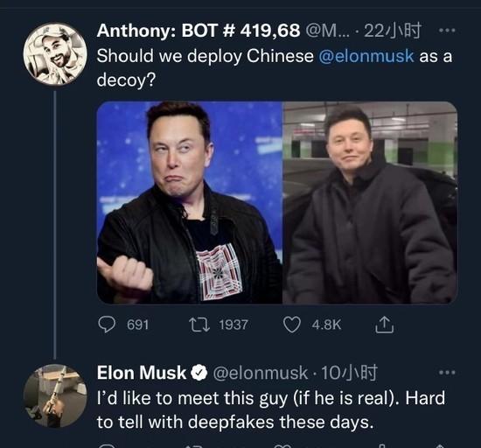481x448 pixels.
Task: Open the deepfakes reply tweet text
Action: point(271,409)
